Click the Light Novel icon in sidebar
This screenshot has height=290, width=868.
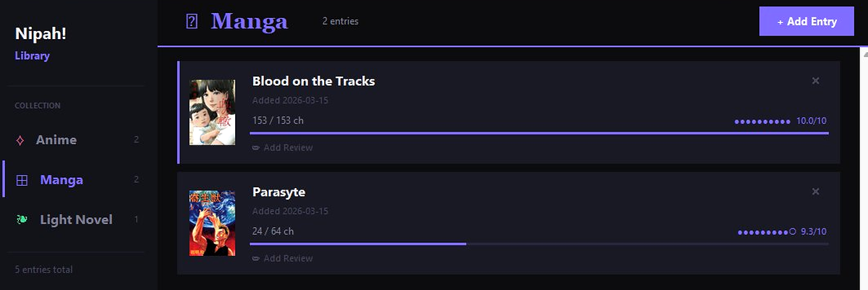[22, 220]
